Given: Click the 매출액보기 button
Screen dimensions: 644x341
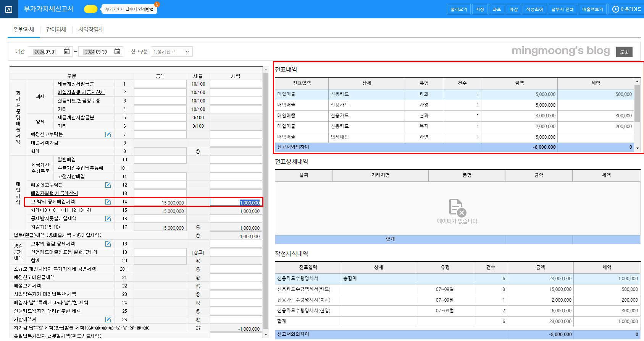Looking at the screenshot, I should point(592,9).
